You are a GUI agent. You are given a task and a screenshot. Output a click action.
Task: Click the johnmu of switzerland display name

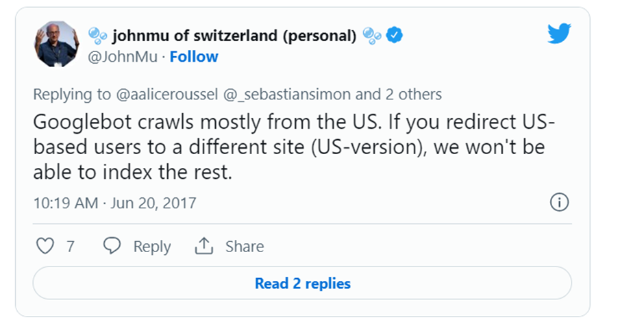pyautogui.click(x=234, y=36)
